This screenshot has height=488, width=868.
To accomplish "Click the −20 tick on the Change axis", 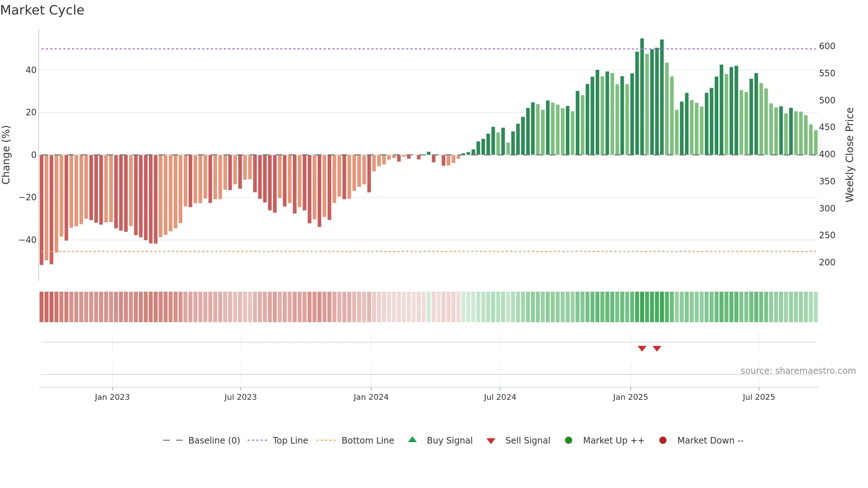I will click(x=28, y=197).
